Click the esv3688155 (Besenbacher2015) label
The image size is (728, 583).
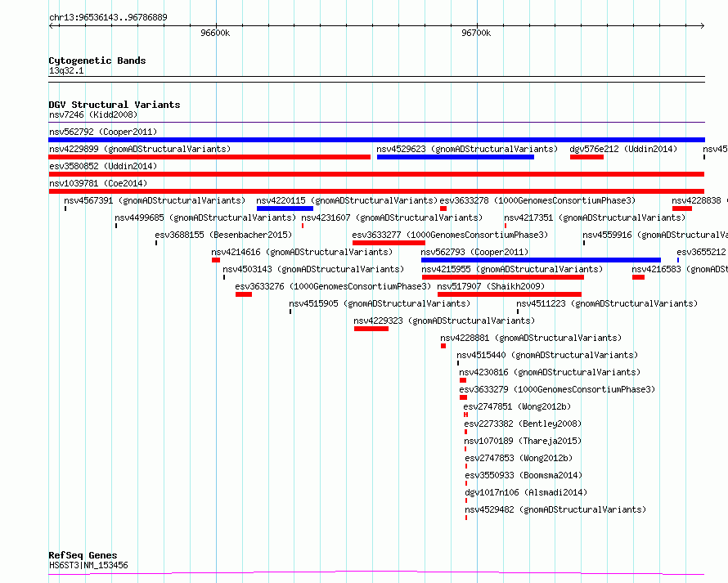pyautogui.click(x=223, y=235)
